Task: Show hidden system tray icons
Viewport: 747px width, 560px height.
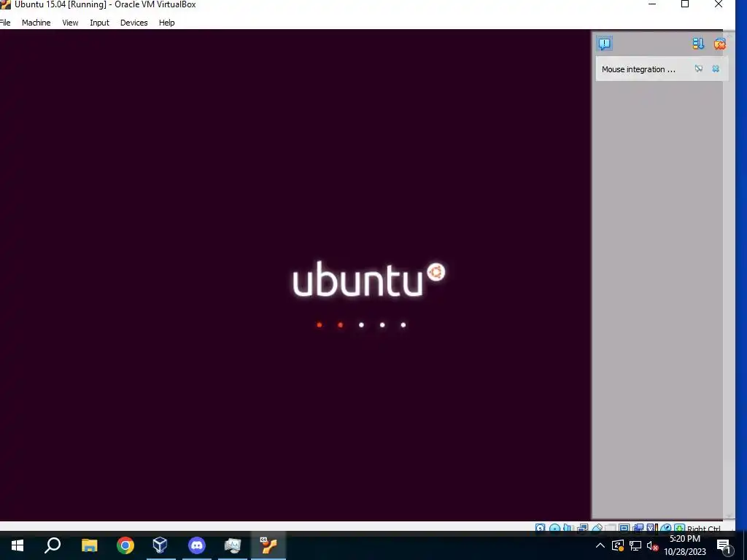Action: [x=600, y=545]
